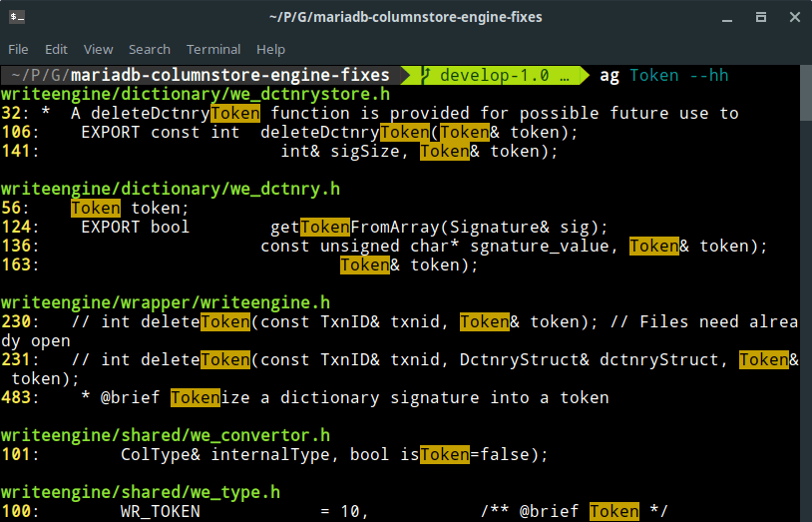
Task: Open the View menu
Action: click(x=98, y=49)
